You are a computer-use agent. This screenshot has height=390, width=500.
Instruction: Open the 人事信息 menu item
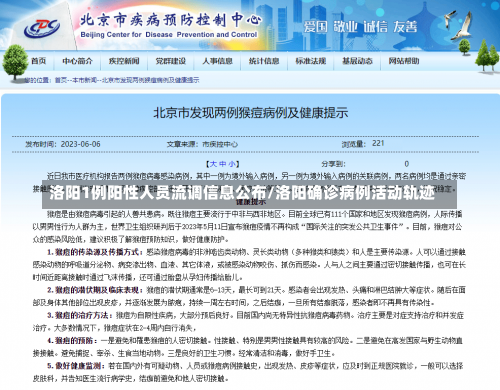pos(217,61)
